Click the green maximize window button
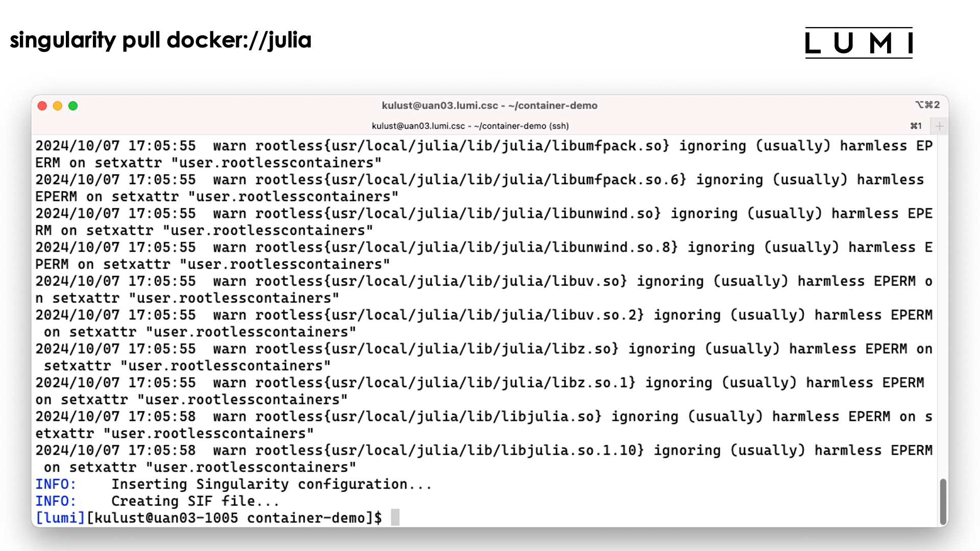 73,106
